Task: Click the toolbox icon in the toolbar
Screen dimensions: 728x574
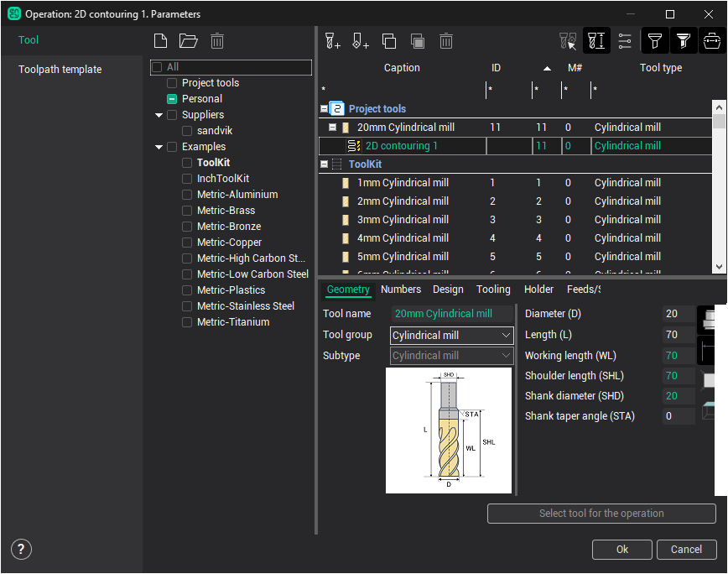Action: point(711,40)
